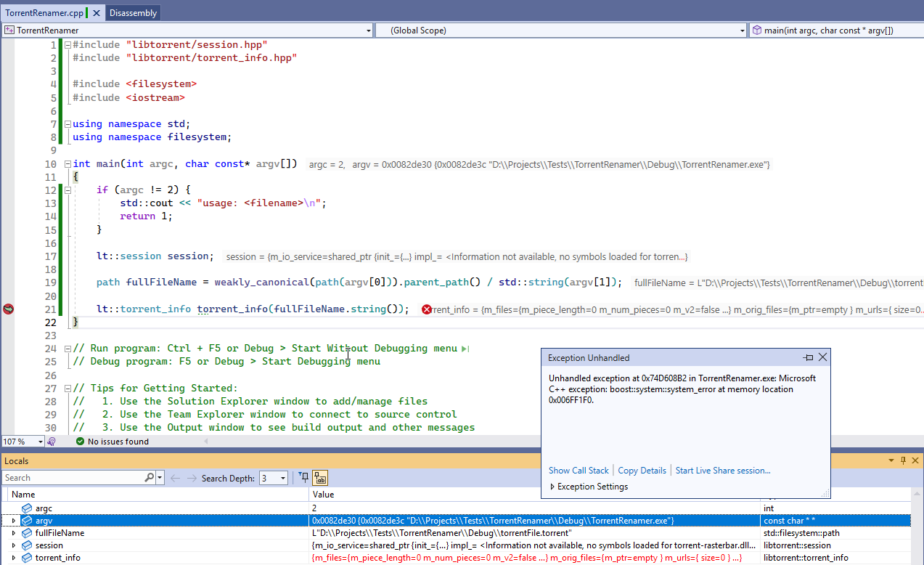The image size is (924, 565).
Task: Select the TorrentRenamer.cpp tab
Action: coord(44,12)
